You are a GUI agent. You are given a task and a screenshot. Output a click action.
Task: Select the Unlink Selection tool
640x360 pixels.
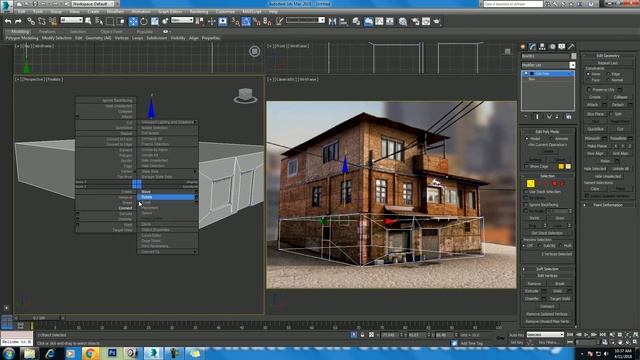click(x=42, y=21)
